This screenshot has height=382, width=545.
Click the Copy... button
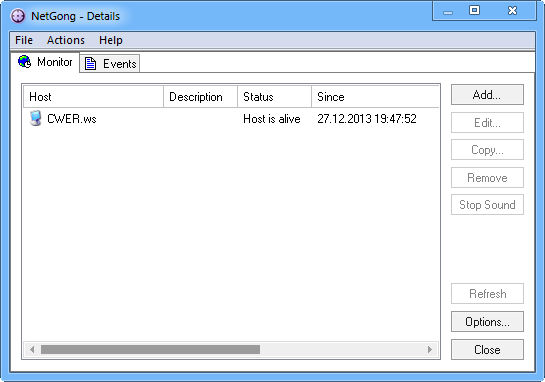[487, 150]
